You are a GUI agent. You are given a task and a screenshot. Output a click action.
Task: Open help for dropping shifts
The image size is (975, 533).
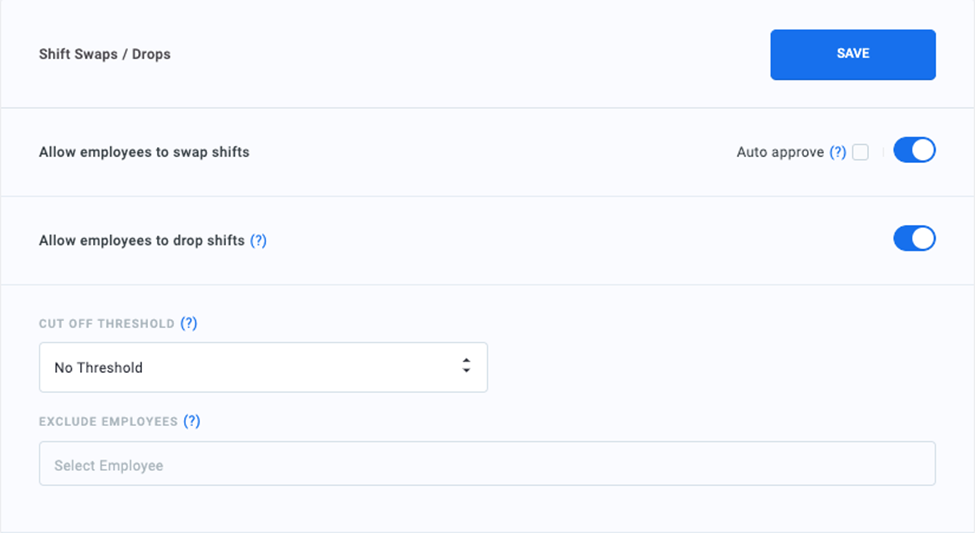point(258,241)
